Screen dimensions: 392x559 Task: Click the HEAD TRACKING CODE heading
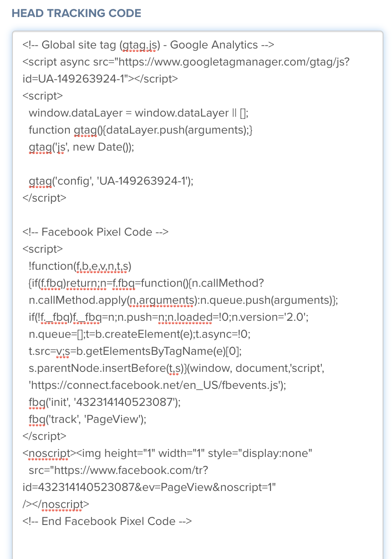click(77, 13)
